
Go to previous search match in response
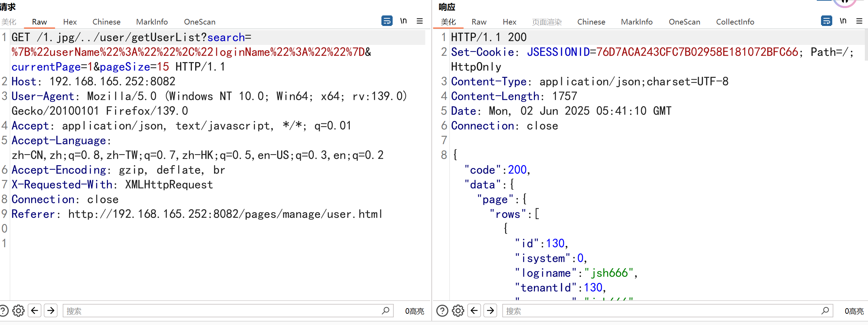point(474,311)
